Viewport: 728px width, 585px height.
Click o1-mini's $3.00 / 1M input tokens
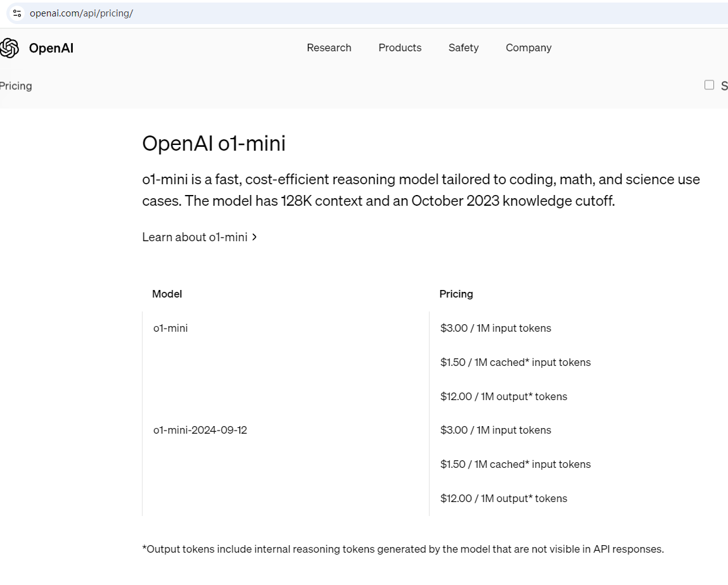point(495,328)
